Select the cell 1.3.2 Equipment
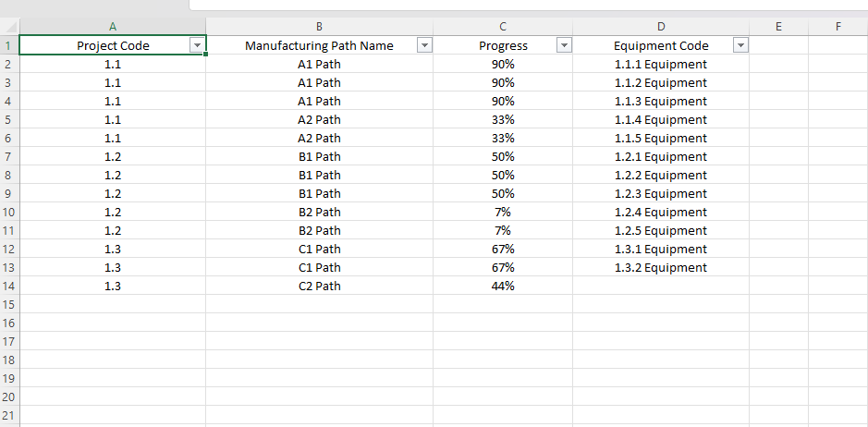The height and width of the screenshot is (427, 868). (661, 267)
